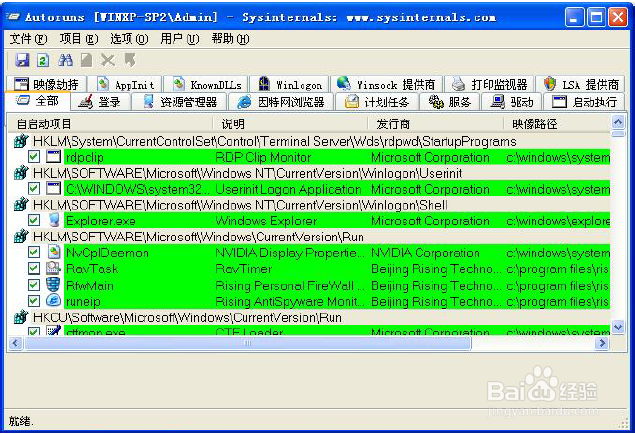Sort by the 发行商 column header
The width and height of the screenshot is (635, 434).
[435, 123]
